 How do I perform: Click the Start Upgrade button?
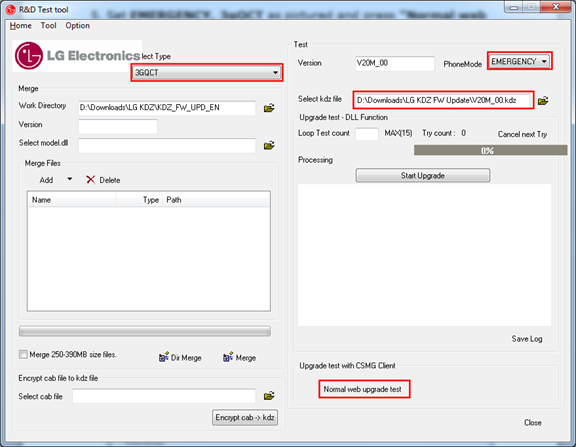tap(422, 176)
